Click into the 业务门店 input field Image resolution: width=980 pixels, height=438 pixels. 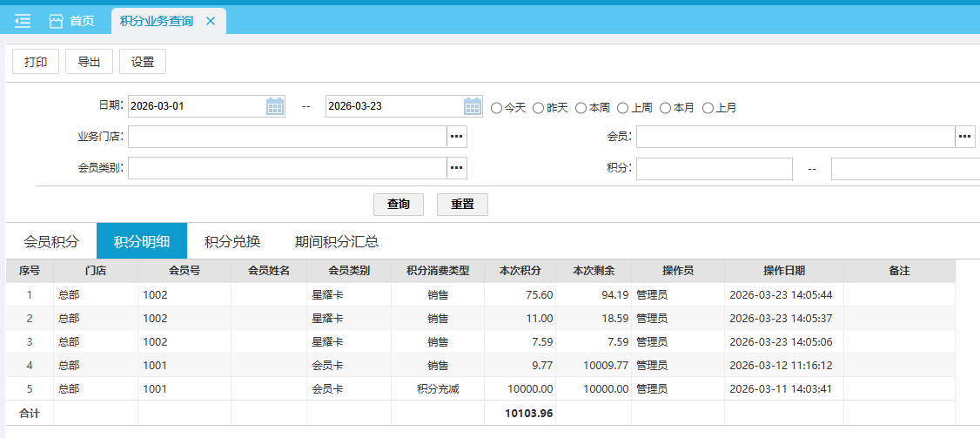pyautogui.click(x=287, y=137)
